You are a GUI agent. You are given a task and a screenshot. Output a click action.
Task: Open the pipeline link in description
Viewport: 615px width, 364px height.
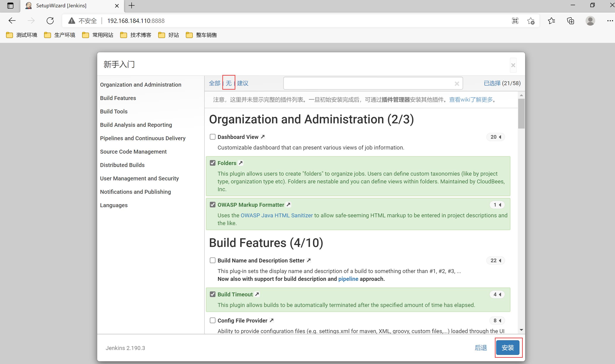pos(348,279)
